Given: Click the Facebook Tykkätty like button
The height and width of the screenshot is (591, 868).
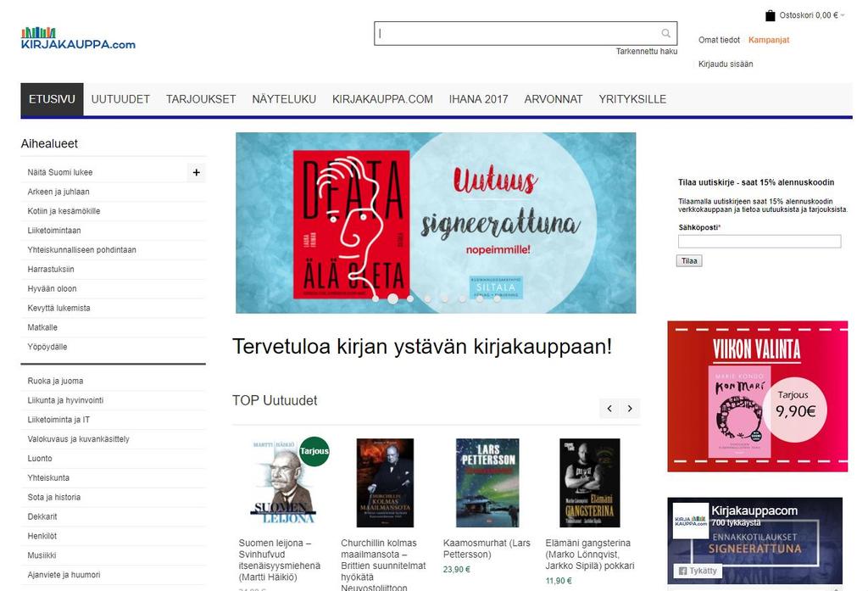Looking at the screenshot, I should [698, 571].
